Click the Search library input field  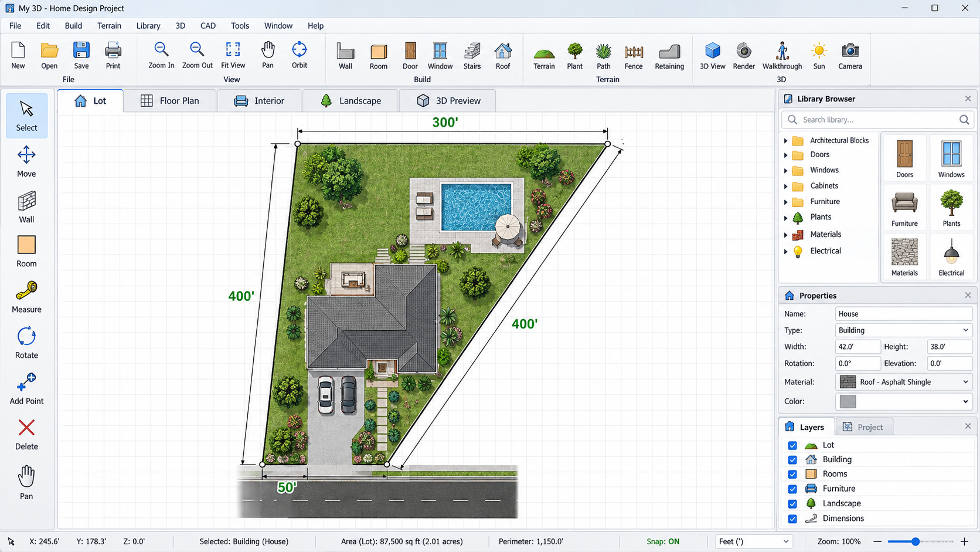(x=877, y=120)
